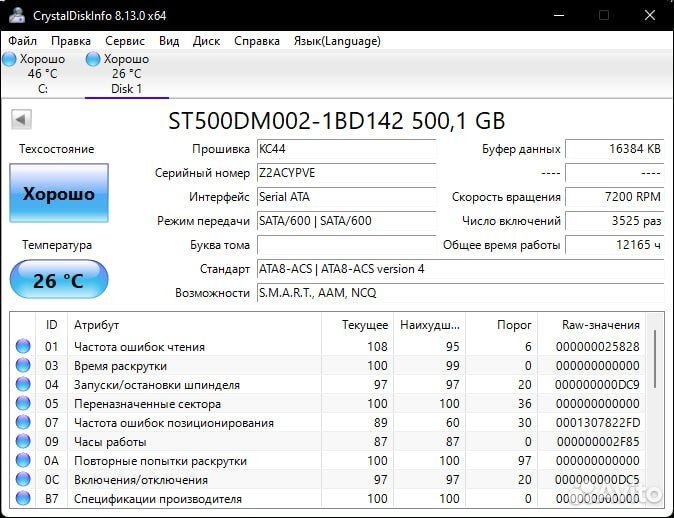
Task: Click status orb for attribute 01
Action: [x=23, y=346]
